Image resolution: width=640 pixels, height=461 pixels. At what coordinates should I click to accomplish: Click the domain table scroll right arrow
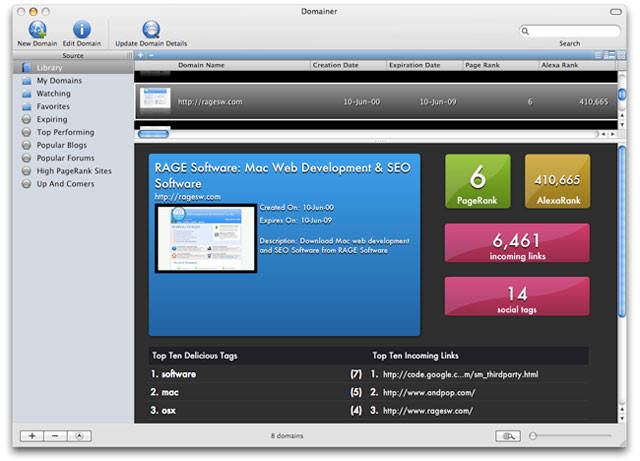(x=612, y=134)
